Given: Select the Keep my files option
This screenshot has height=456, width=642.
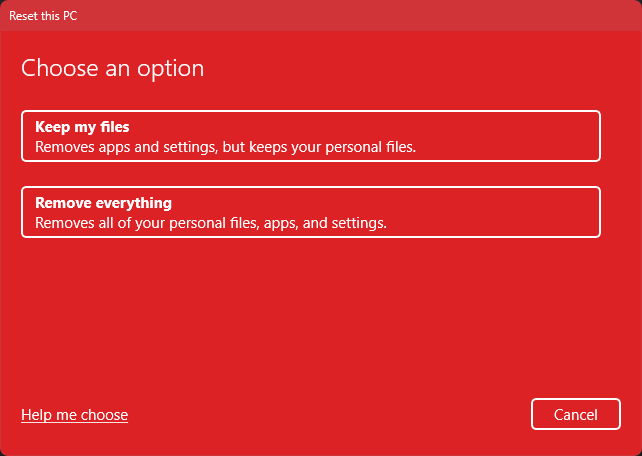Looking at the screenshot, I should [x=310, y=136].
